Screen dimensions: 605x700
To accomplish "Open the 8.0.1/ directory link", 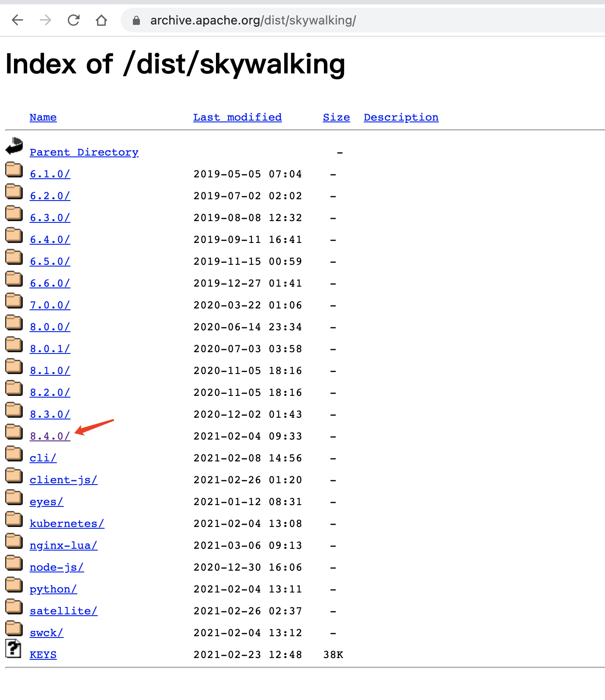I will pyautogui.click(x=50, y=349).
